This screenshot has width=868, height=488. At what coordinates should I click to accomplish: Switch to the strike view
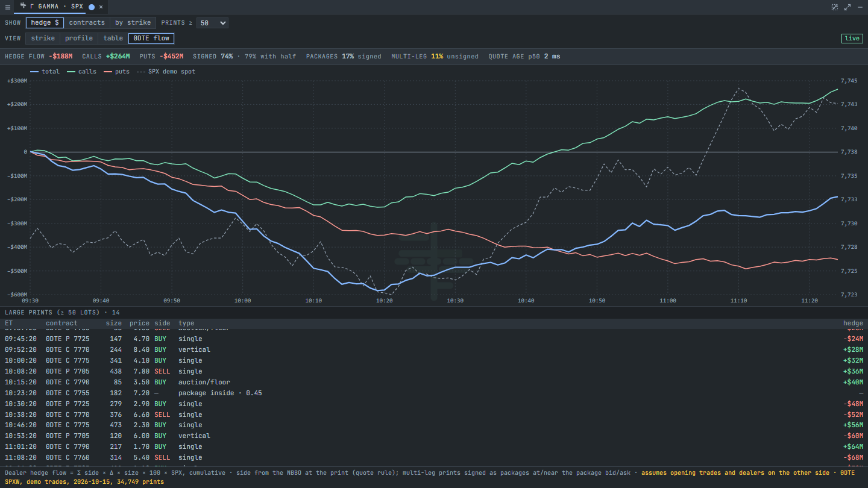pyautogui.click(x=43, y=39)
